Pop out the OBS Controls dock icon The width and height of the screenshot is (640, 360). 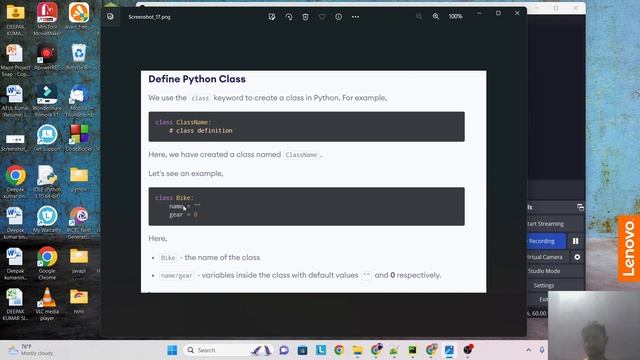(580, 207)
